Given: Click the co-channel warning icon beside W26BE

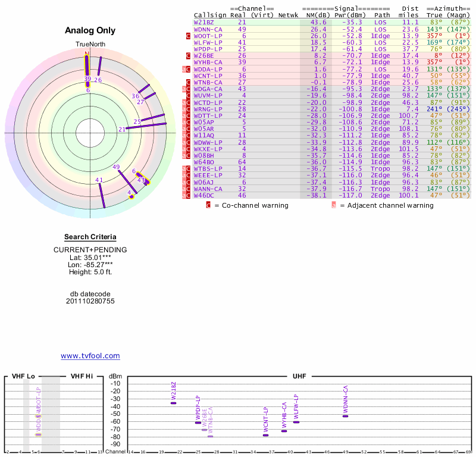Looking at the screenshot, I should point(188,55).
